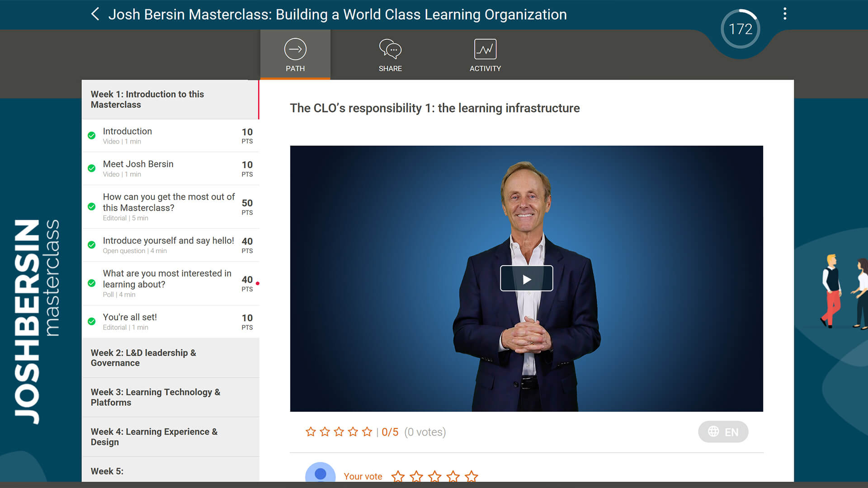Open the three-dot options menu
This screenshot has height=488, width=868.
785,14
